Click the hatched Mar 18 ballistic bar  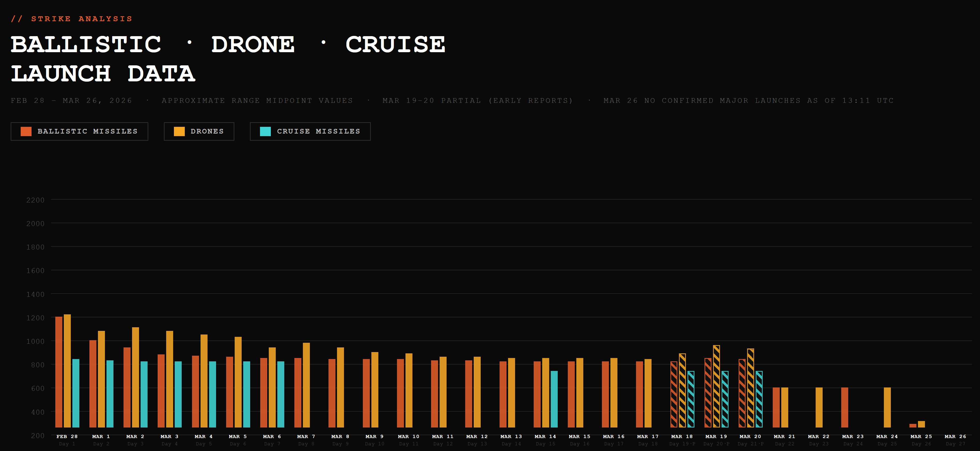(x=674, y=394)
